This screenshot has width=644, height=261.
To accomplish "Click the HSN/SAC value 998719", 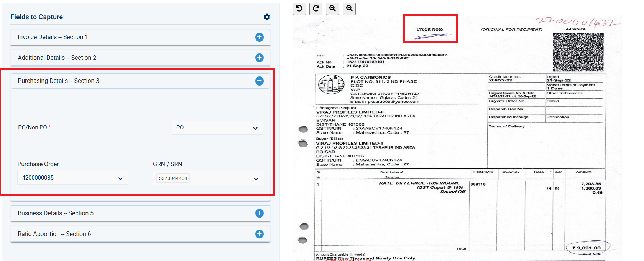I will (x=478, y=185).
